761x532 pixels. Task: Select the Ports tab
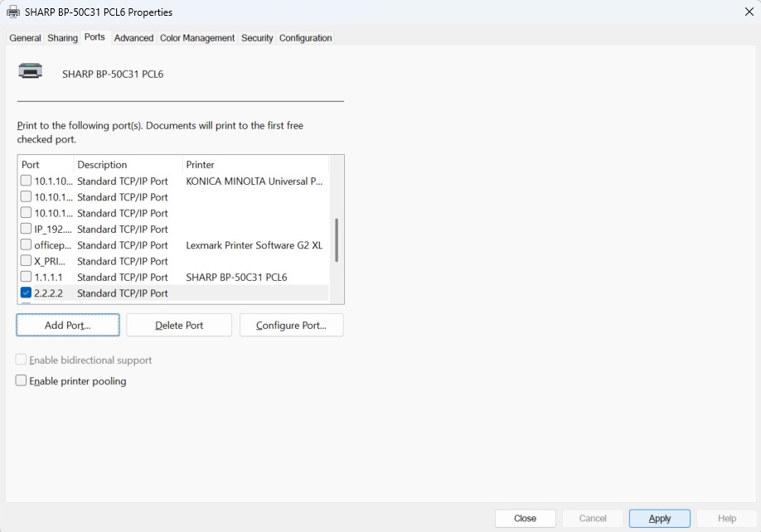[x=95, y=36]
